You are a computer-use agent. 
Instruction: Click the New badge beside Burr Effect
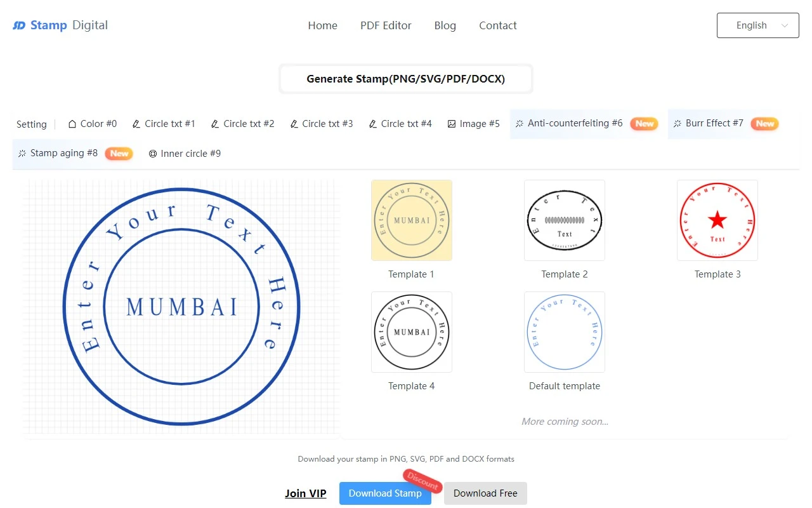point(765,124)
